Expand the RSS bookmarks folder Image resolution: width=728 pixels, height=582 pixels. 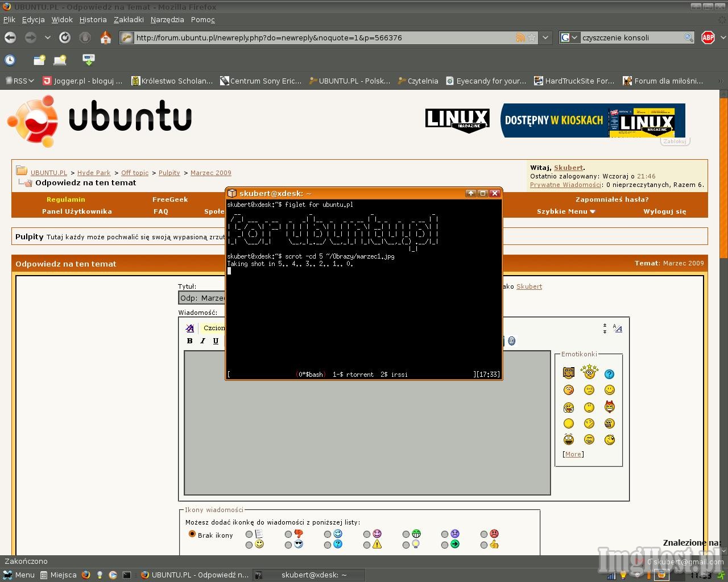pyautogui.click(x=19, y=81)
